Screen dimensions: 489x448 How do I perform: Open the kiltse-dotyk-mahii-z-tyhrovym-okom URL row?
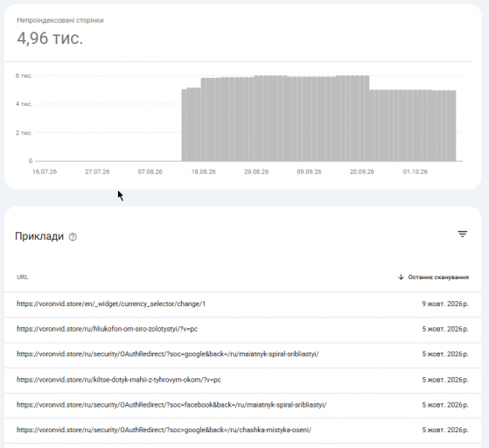click(242, 380)
